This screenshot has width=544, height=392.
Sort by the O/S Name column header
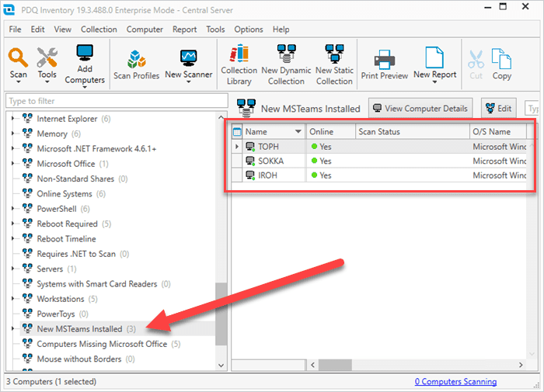(498, 132)
